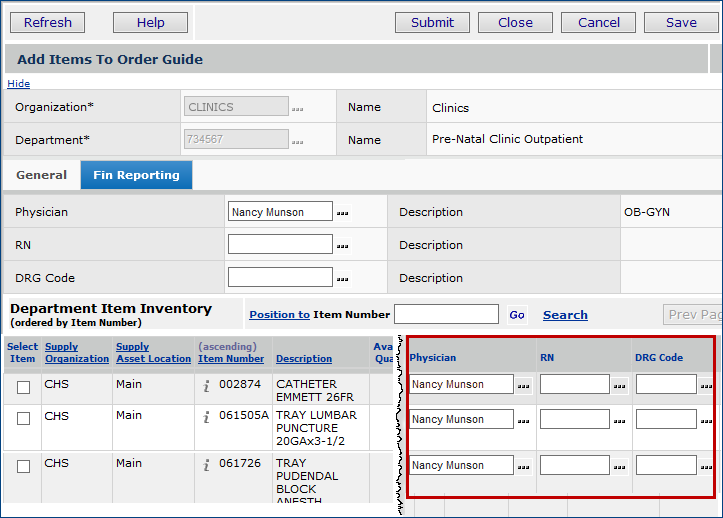Follow the Search link
Image resolution: width=723 pixels, height=518 pixels.
[565, 315]
